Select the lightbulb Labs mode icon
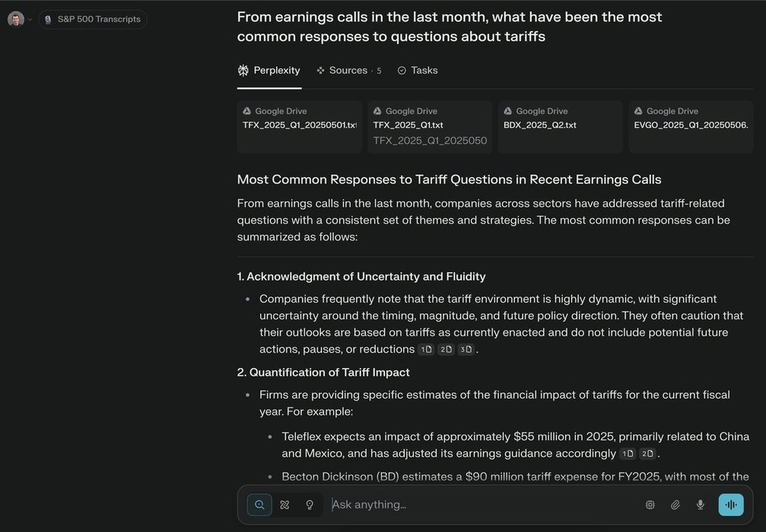The height and width of the screenshot is (532, 766). coord(310,505)
